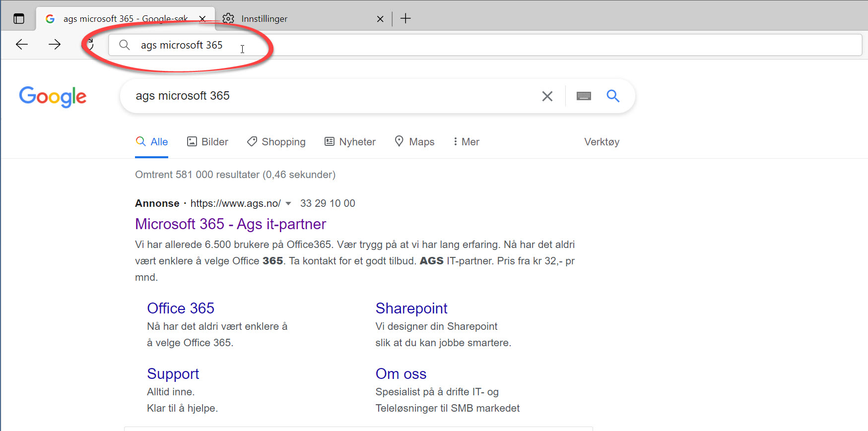Click the https://www.ags.no/ ad URL
Viewport: 868px width, 431px height.
pyautogui.click(x=236, y=203)
